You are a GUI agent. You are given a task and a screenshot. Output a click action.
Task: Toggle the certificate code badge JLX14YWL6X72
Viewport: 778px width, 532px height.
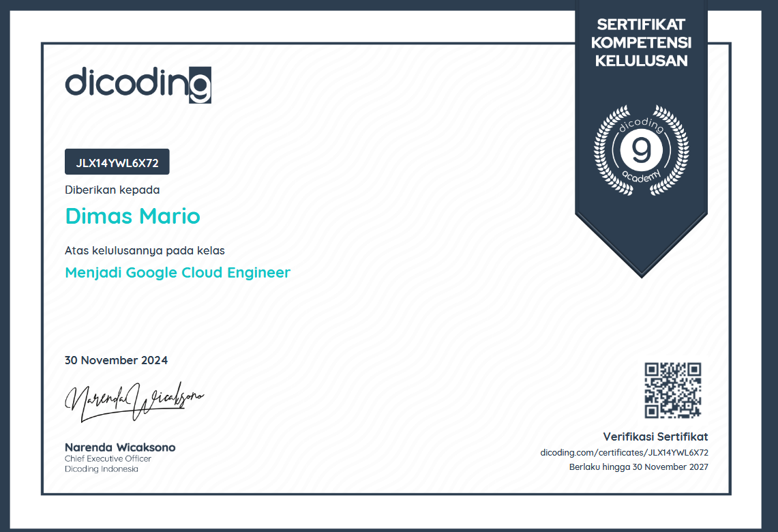117,162
